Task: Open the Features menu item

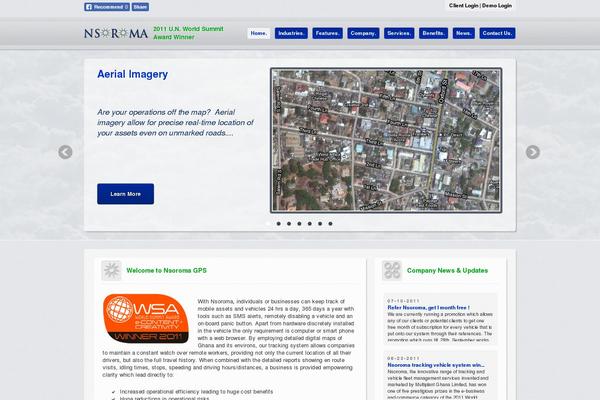Action: pos(328,33)
